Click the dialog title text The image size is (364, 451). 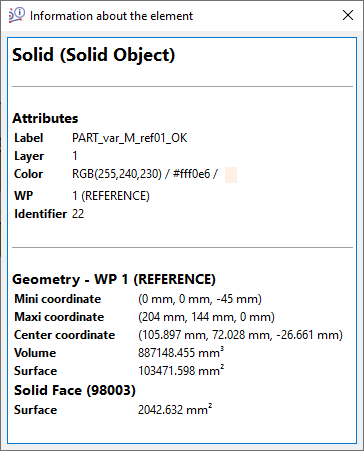click(111, 16)
